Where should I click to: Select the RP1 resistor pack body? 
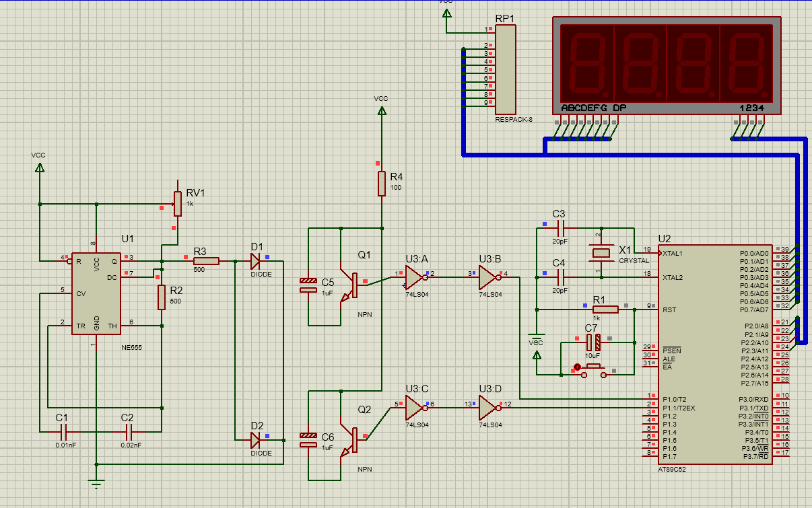506,69
